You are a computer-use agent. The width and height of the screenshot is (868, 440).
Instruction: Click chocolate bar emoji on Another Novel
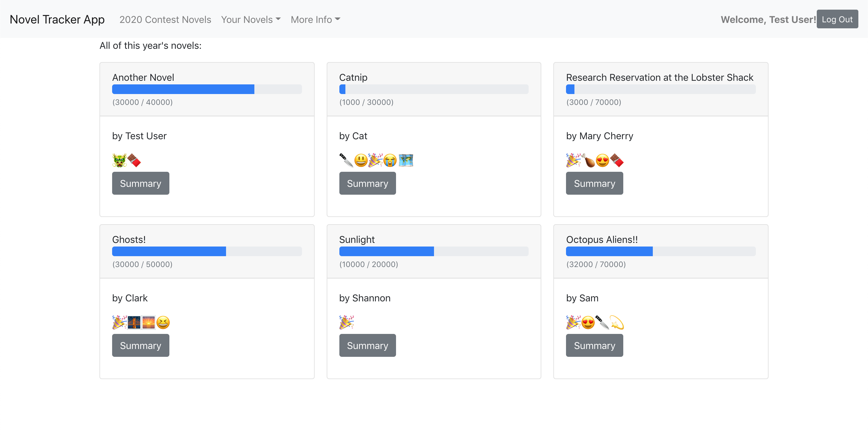134,160
